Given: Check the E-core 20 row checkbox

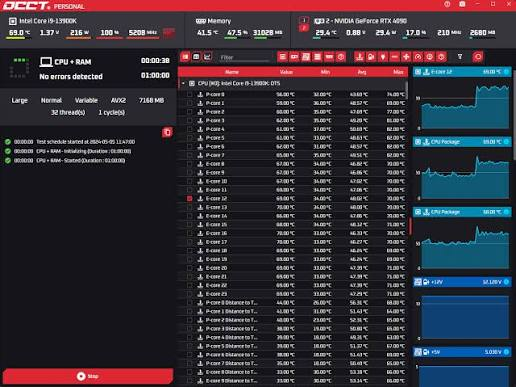Looking at the screenshot, I should point(190,268).
